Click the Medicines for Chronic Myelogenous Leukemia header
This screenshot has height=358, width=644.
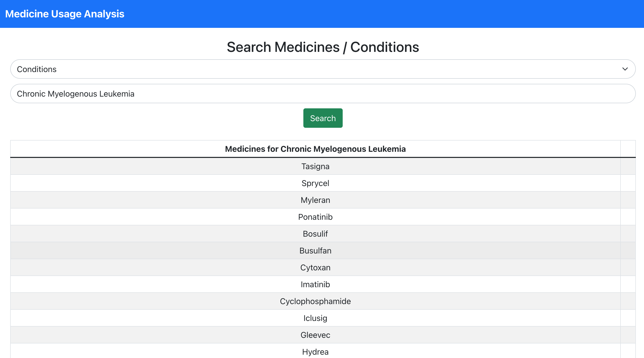[315, 149]
